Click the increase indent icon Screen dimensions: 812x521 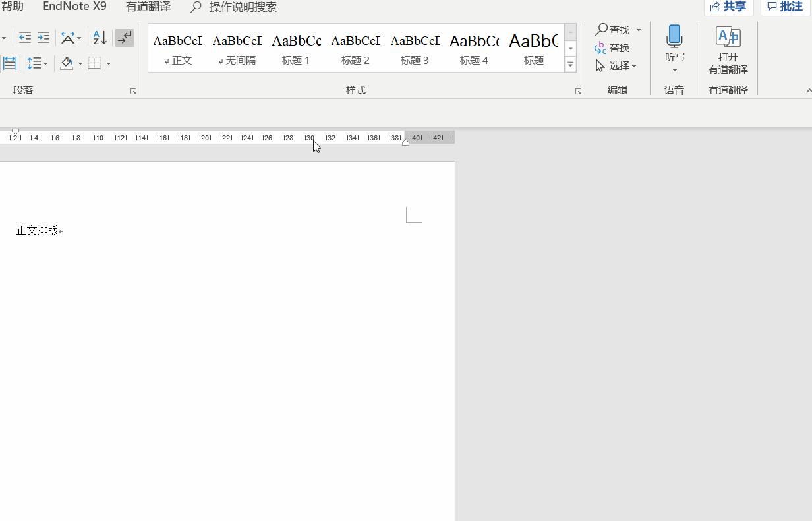pyautogui.click(x=43, y=38)
